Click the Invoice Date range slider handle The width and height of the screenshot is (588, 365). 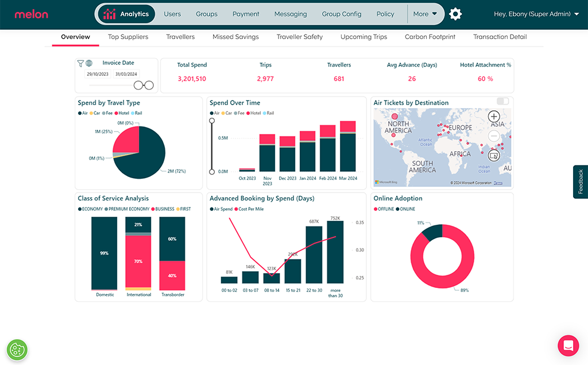click(139, 86)
